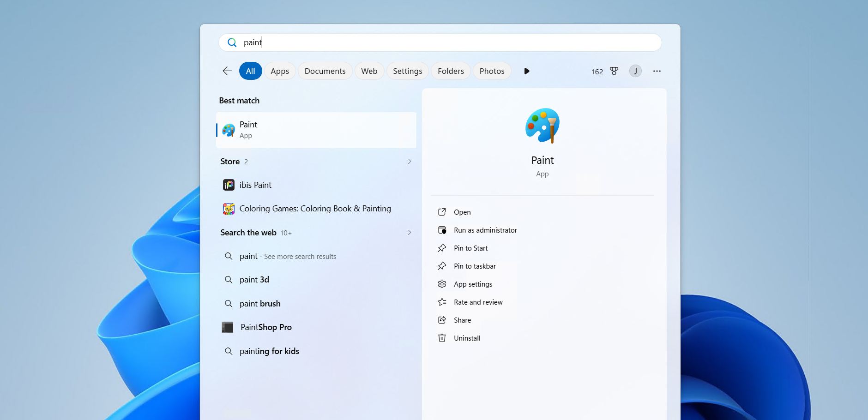Open the rewards trophy icon
868x420 pixels.
pos(614,71)
